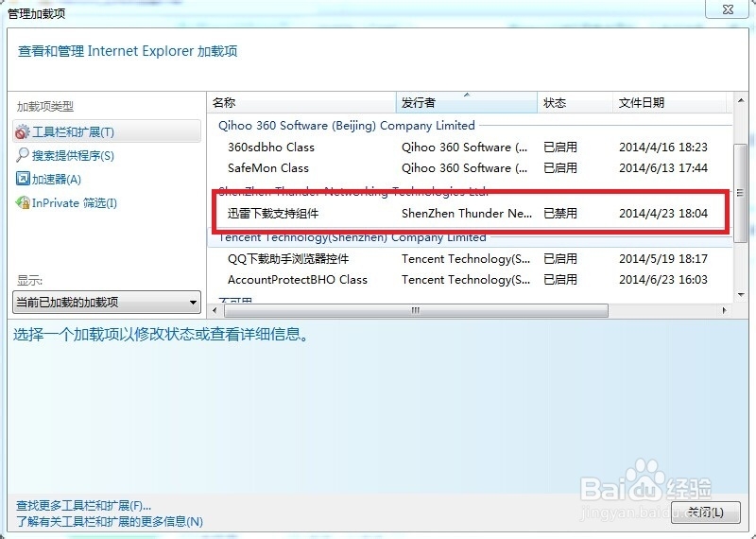Image resolution: width=756 pixels, height=539 pixels.
Task: Select 工具栏和扩展(T) add-on type
Action: (107, 131)
